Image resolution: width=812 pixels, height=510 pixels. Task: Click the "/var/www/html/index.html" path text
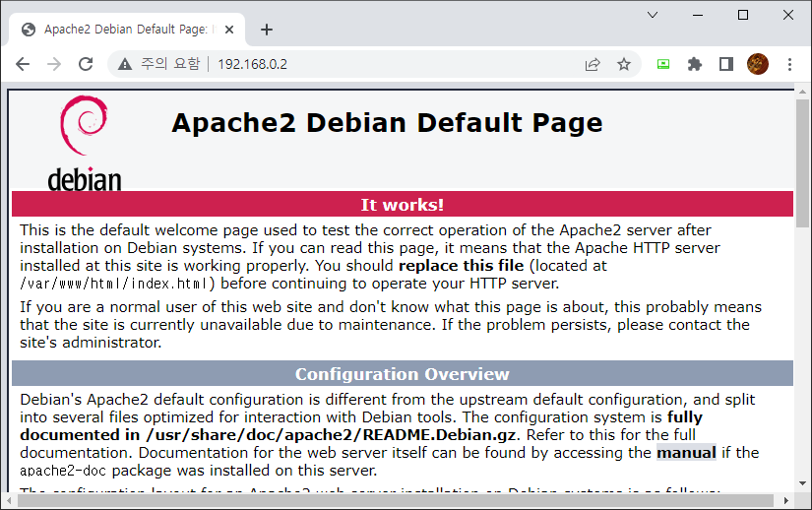point(114,284)
